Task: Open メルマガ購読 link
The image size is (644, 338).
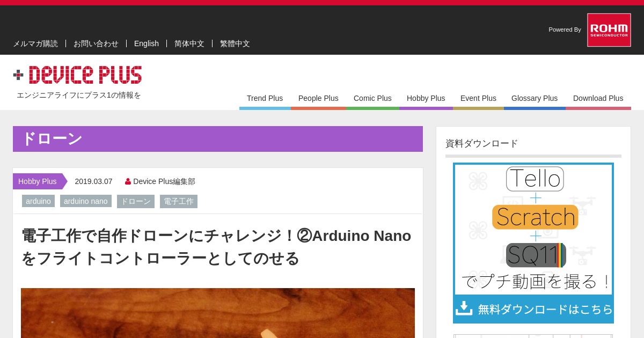Action: click(x=35, y=43)
